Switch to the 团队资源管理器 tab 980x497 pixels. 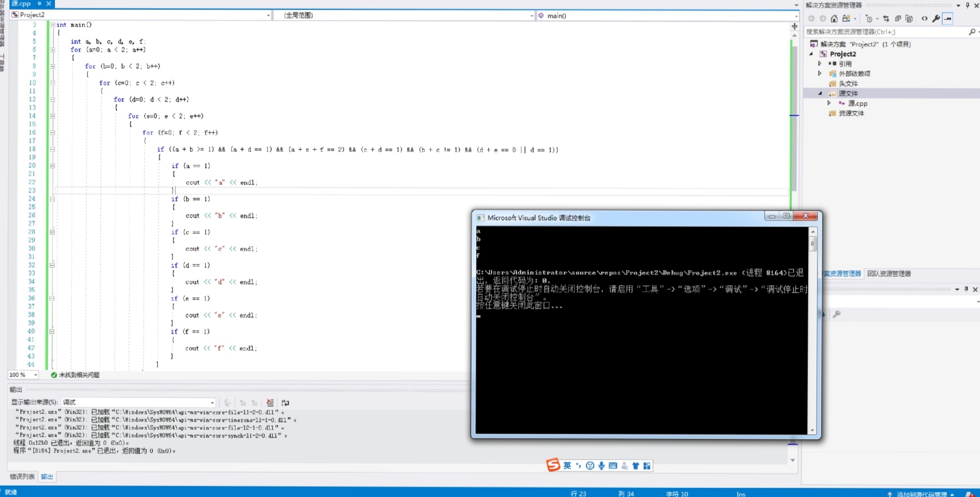point(889,274)
